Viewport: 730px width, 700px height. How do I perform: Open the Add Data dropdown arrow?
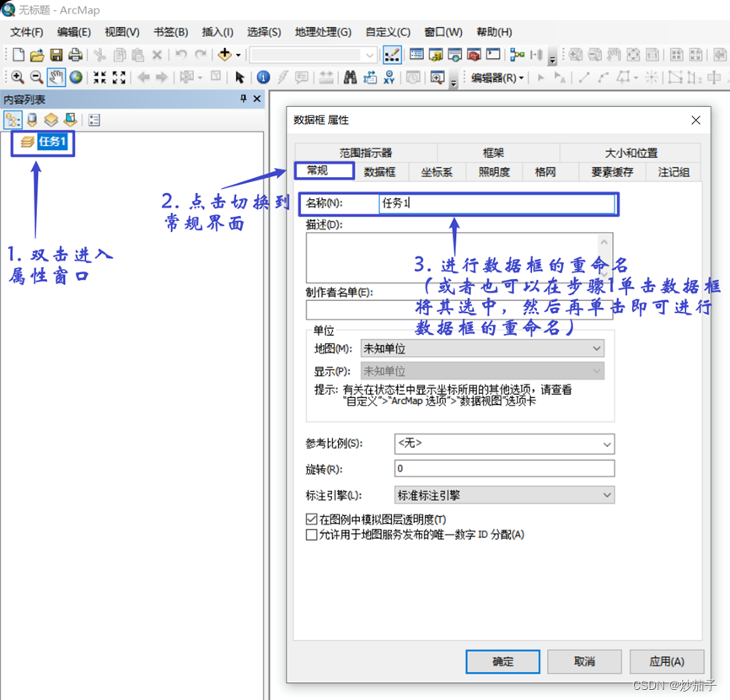tap(239, 55)
